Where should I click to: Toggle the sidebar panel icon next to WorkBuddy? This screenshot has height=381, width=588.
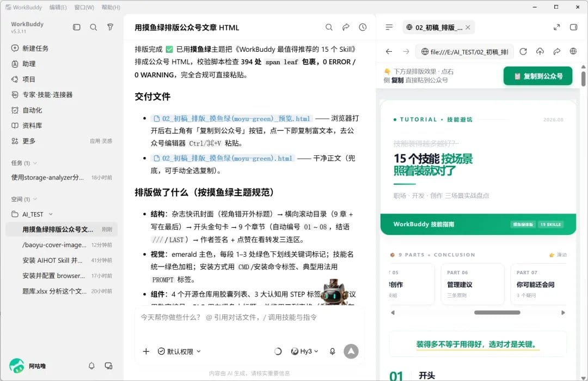77,27
